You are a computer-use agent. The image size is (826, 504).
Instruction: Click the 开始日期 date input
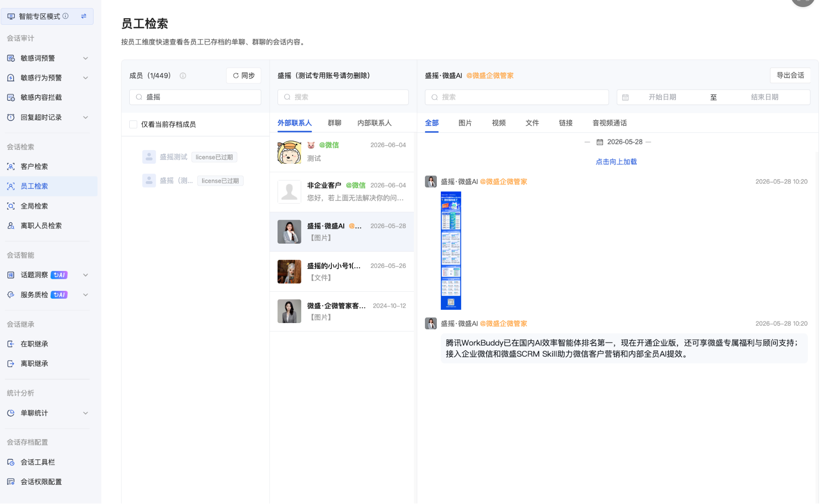click(x=662, y=97)
